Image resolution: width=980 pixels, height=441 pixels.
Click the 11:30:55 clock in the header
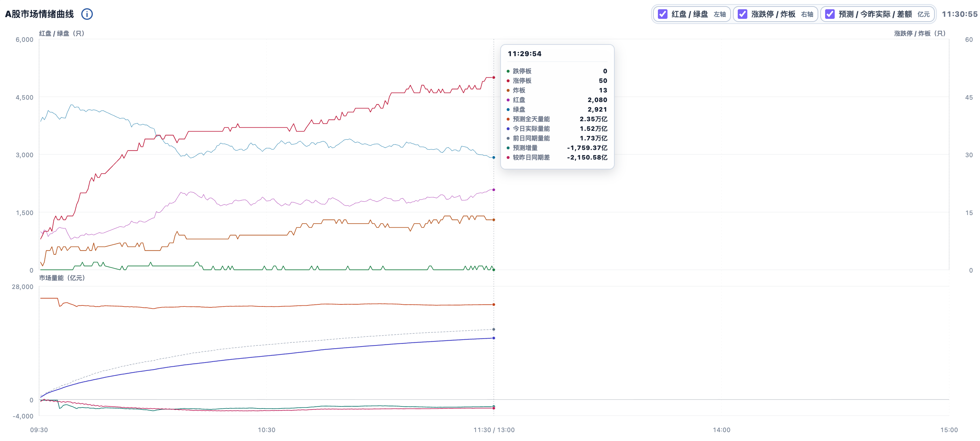[959, 14]
